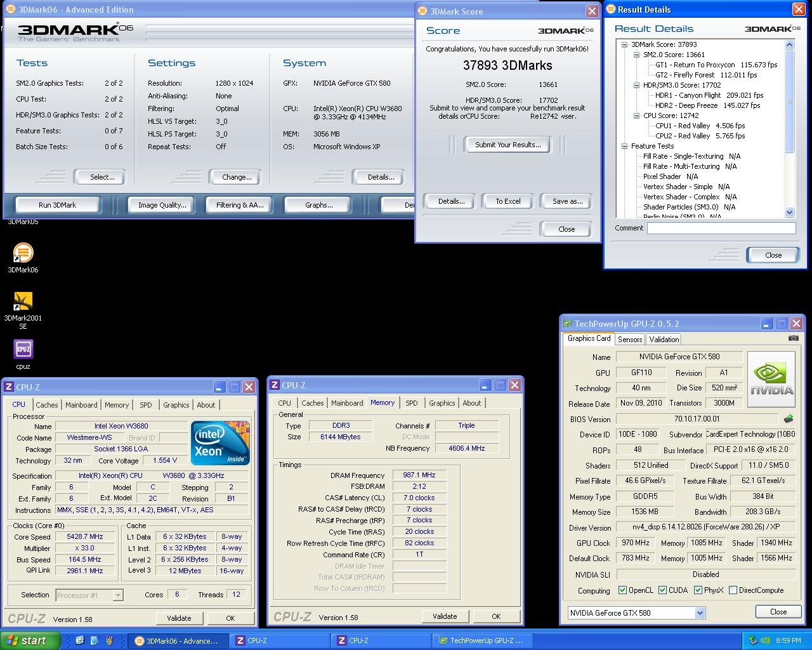This screenshot has height=650, width=812.
Task: Toggle the OpenCL checkbox
Action: tap(623, 590)
